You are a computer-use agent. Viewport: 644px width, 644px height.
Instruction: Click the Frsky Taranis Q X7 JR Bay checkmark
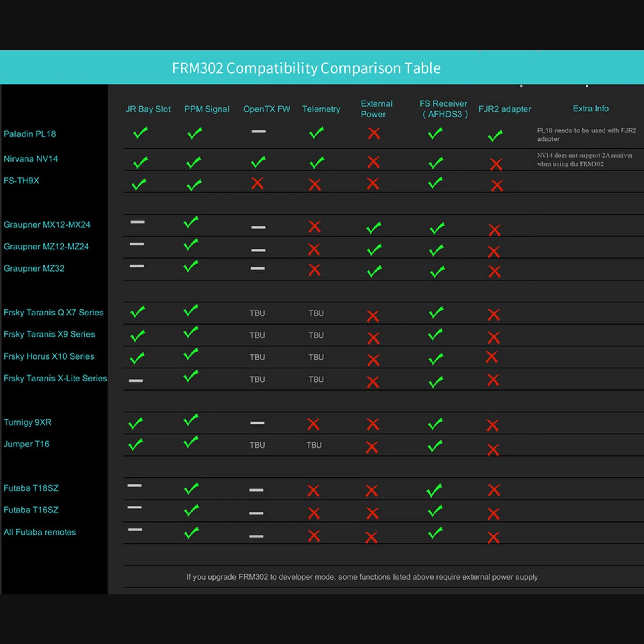coord(138,312)
